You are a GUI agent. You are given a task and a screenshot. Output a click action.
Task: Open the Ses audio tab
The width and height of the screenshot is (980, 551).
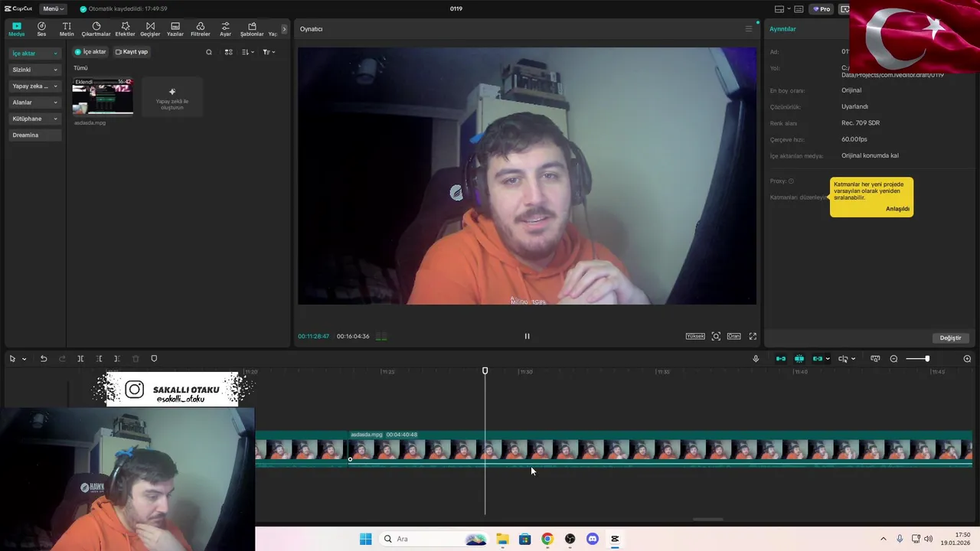coord(41,29)
